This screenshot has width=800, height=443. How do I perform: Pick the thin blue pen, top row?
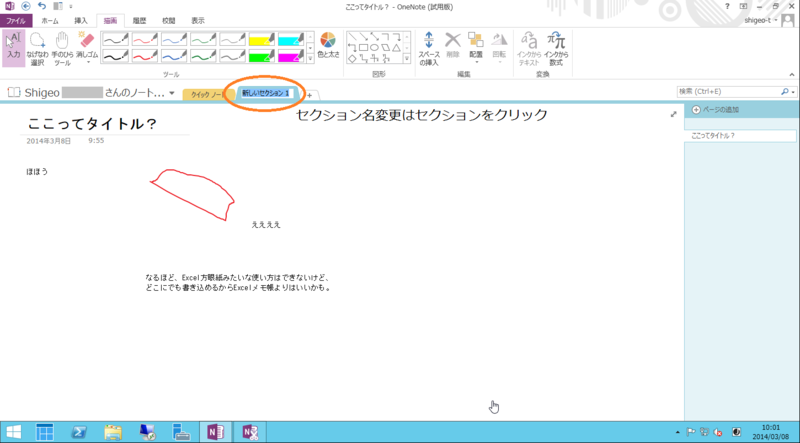[x=174, y=39]
